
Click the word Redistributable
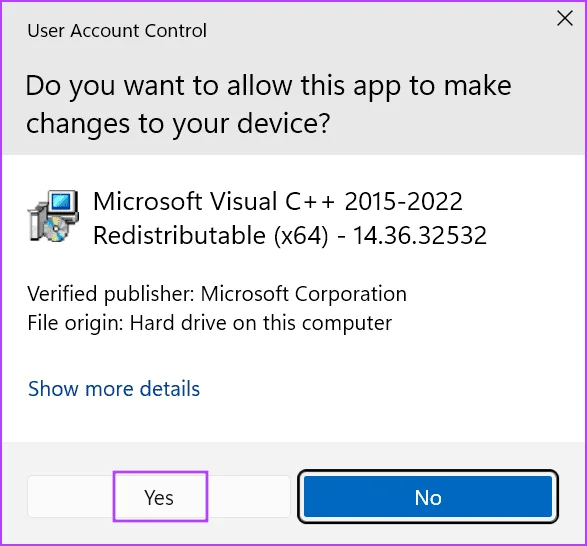pos(180,236)
